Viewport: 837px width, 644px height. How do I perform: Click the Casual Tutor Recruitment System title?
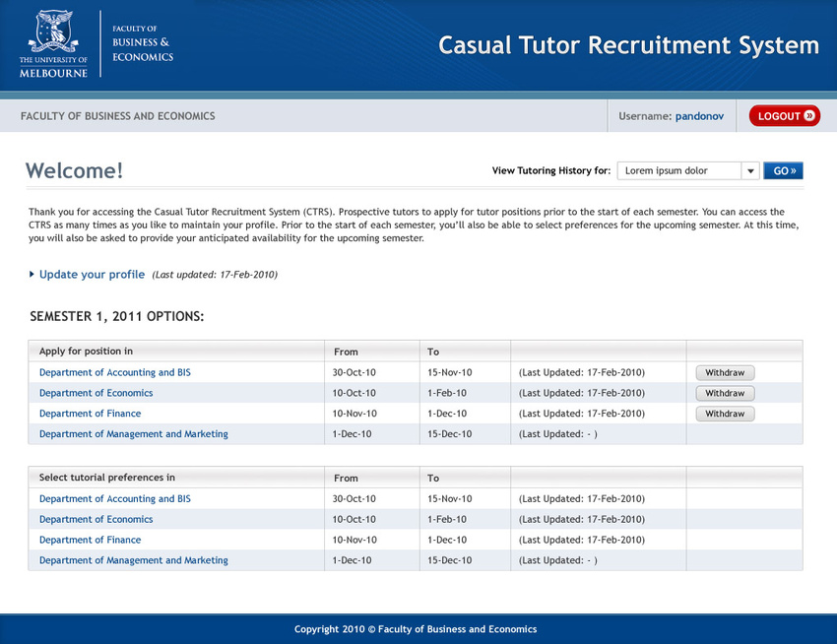[x=629, y=45]
